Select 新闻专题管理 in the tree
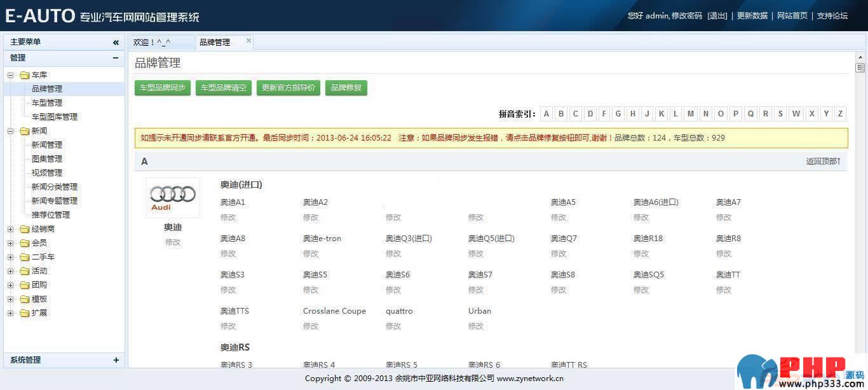This screenshot has height=390, width=868. (55, 201)
